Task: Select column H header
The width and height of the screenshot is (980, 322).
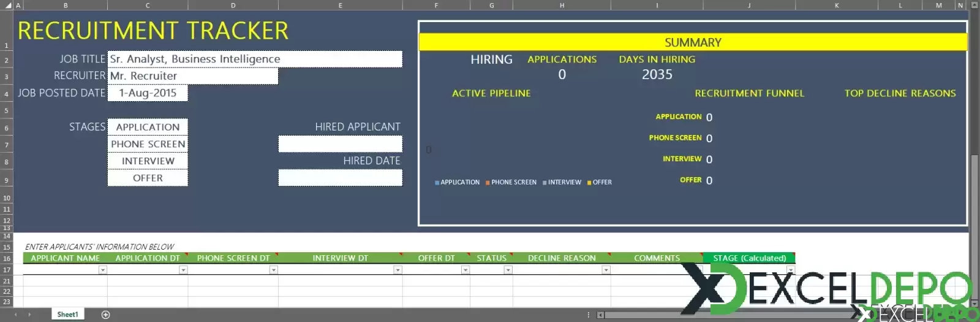Action: [562, 5]
